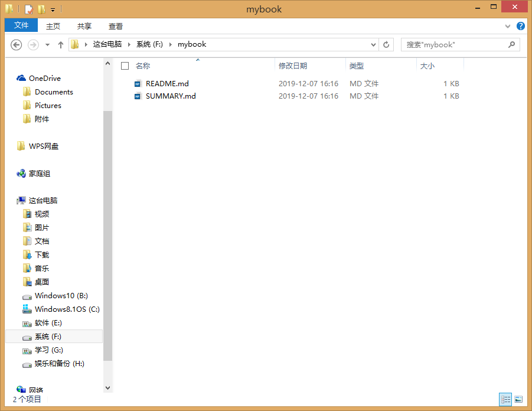Sort by 修改日期 column header

click(293, 66)
